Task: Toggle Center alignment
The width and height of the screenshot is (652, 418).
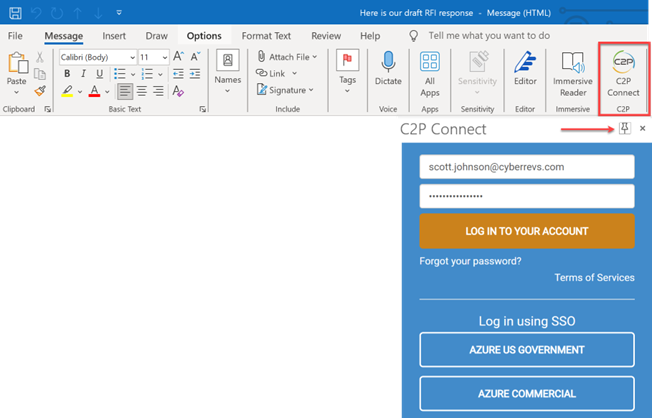Action: click(142, 91)
